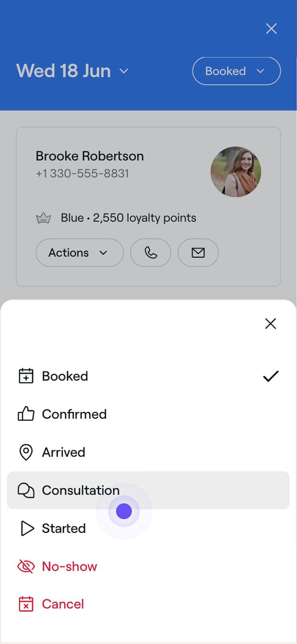Image resolution: width=297 pixels, height=644 pixels.
Task: Click the email envelope icon button
Action: click(x=198, y=252)
